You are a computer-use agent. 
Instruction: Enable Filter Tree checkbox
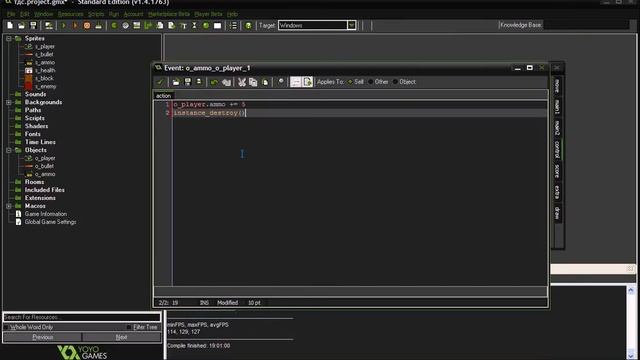click(129, 327)
